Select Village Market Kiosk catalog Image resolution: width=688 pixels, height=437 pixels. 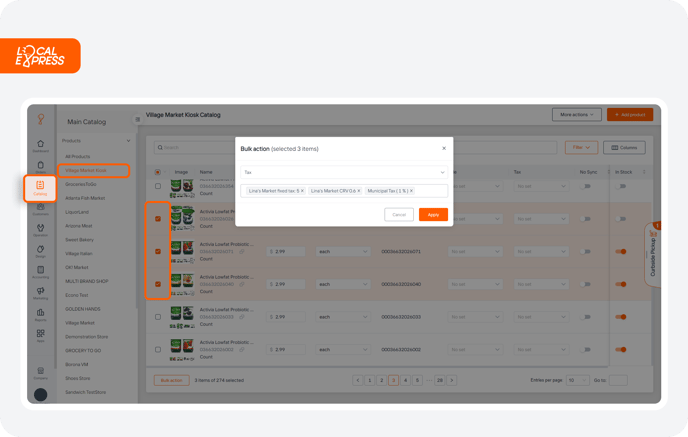click(93, 170)
